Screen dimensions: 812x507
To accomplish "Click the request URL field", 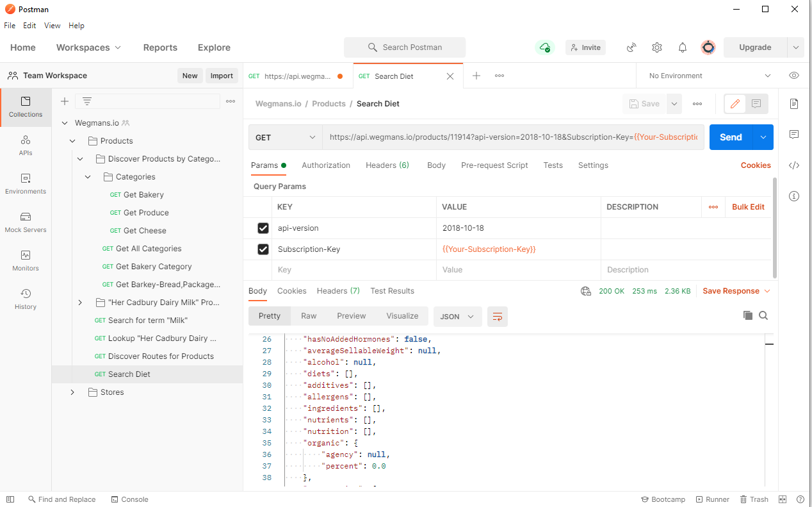I will point(513,137).
